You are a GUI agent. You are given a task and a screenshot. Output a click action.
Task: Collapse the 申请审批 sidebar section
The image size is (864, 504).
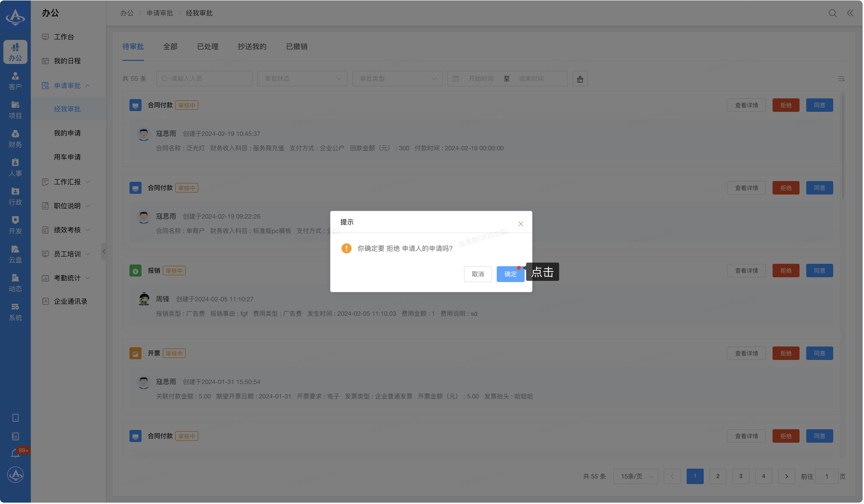pyautogui.click(x=67, y=86)
